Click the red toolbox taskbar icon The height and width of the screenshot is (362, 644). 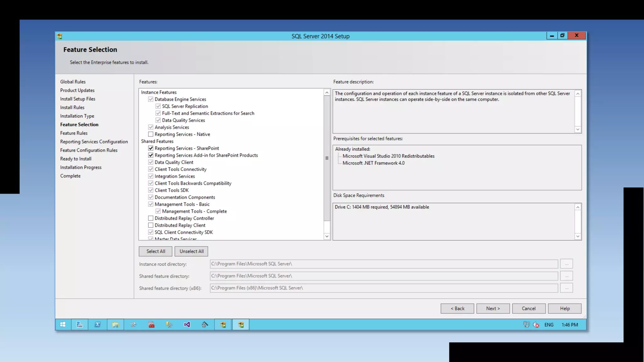coord(151,325)
